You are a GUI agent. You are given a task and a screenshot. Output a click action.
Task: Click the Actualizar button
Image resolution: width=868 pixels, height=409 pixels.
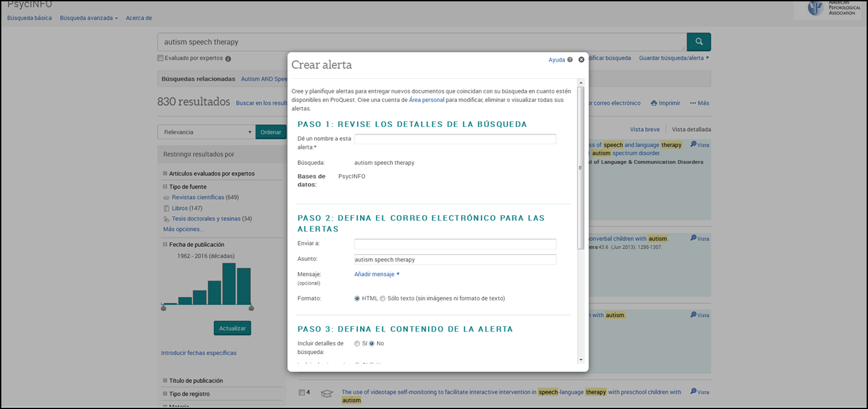point(232,328)
